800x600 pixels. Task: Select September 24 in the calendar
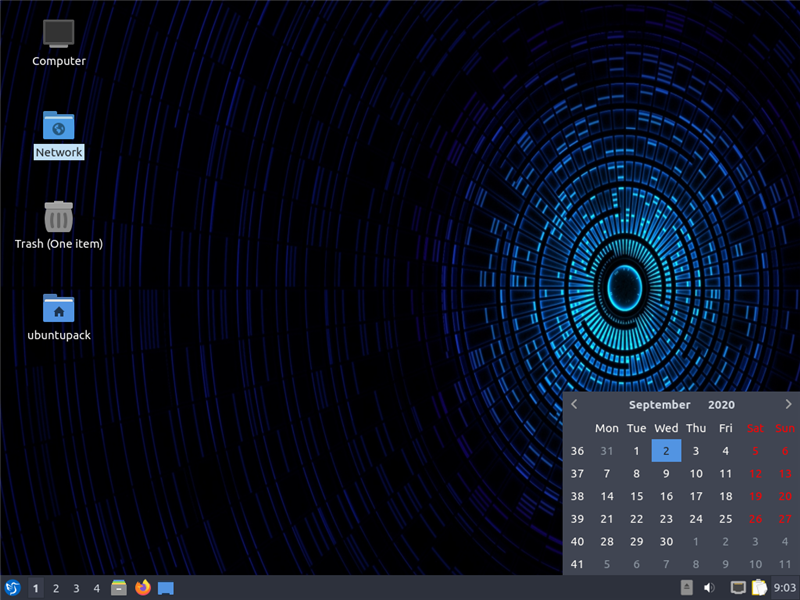[696, 519]
